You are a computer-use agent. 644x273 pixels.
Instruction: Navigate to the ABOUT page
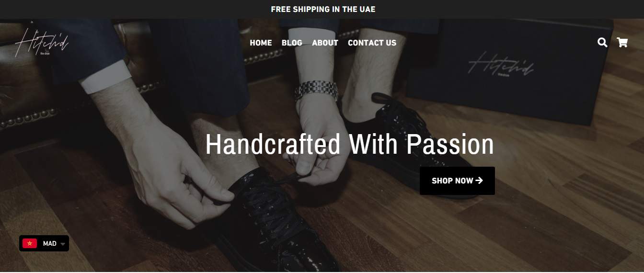pyautogui.click(x=325, y=43)
